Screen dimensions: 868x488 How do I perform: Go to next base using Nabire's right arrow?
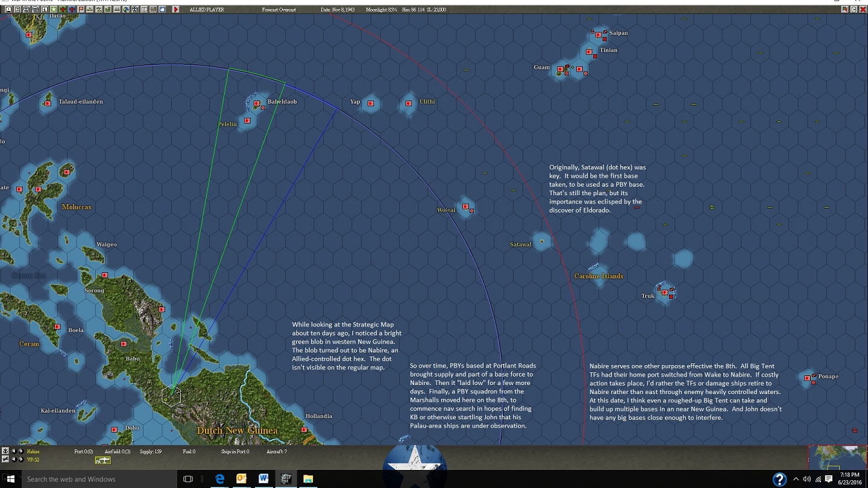click(x=21, y=451)
